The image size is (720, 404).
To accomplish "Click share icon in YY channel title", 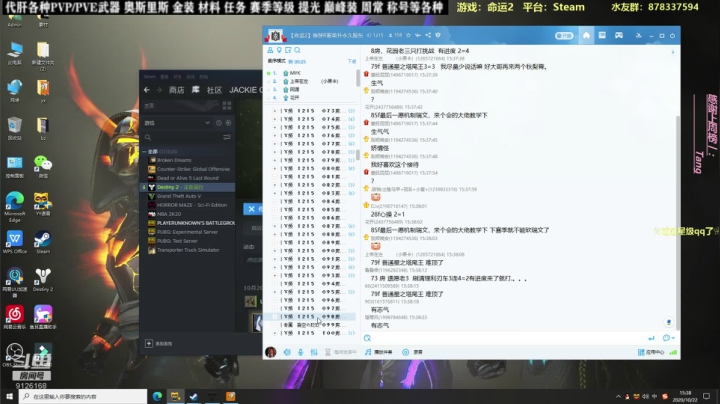I will coord(428,35).
